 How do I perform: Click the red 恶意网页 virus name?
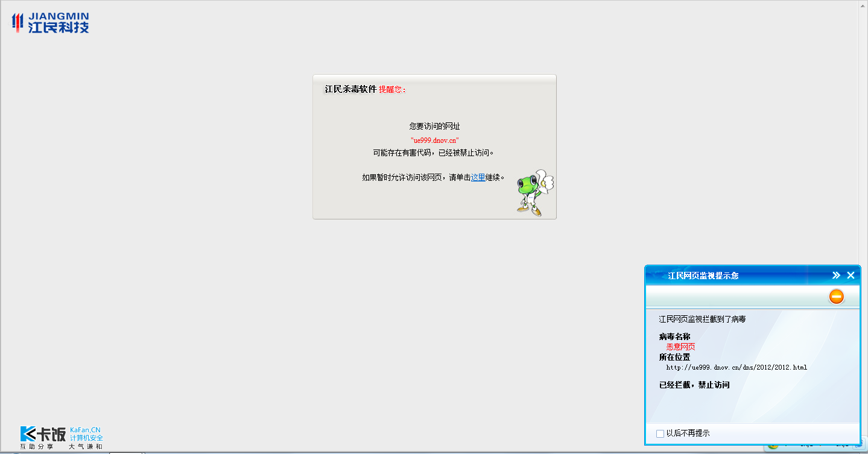pyautogui.click(x=680, y=347)
